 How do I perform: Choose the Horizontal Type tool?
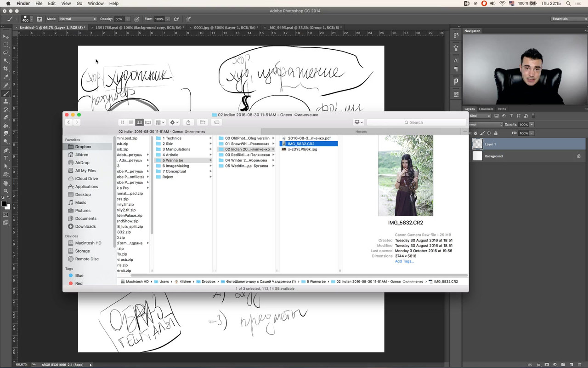6,158
